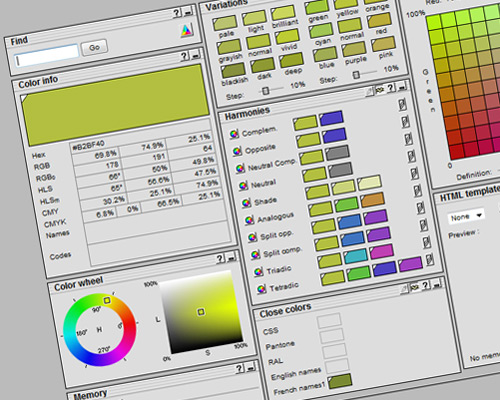
Task: Open help for the Color wheel panel
Action: pyautogui.click(x=220, y=259)
